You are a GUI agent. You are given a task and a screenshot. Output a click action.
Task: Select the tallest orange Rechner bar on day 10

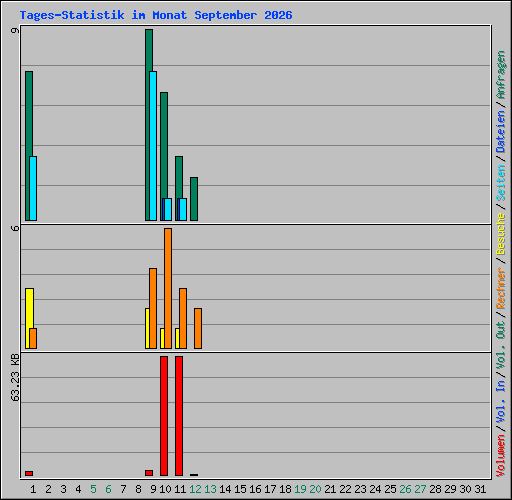click(x=168, y=288)
